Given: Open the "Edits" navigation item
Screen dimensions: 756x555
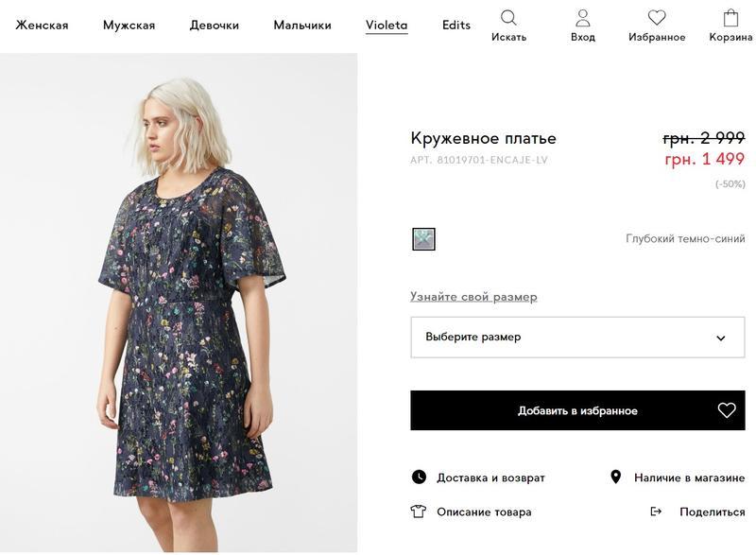Looking at the screenshot, I should tap(456, 26).
